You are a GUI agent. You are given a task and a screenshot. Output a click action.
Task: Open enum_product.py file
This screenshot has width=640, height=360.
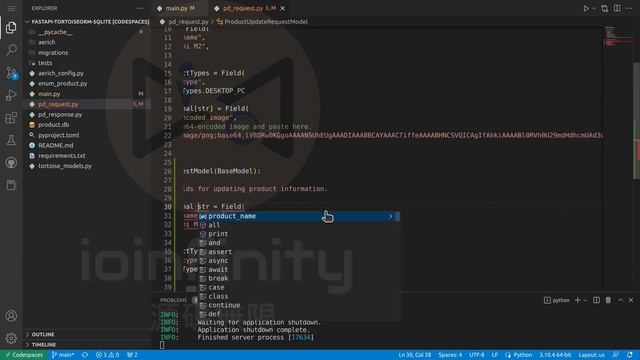(x=62, y=83)
